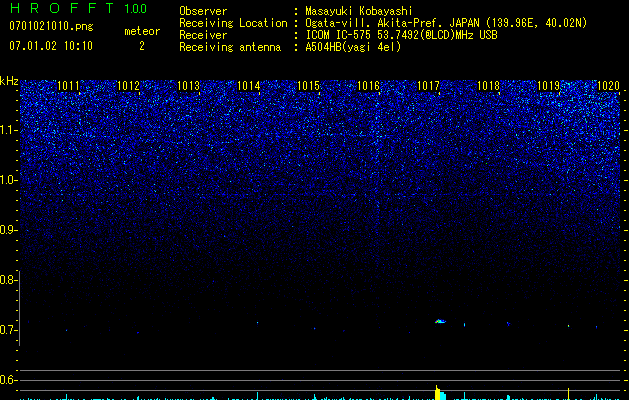
Task: Click the 1018 time marker
Action: click(489, 85)
